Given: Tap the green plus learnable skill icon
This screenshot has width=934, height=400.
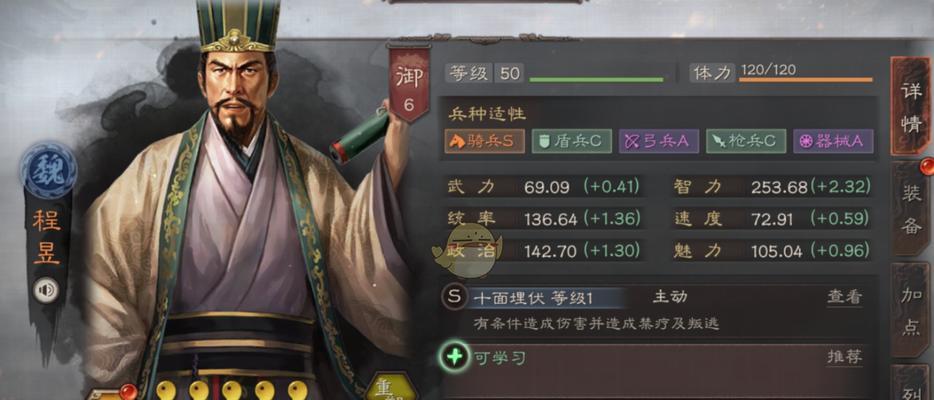Looking at the screenshot, I should coord(456,357).
